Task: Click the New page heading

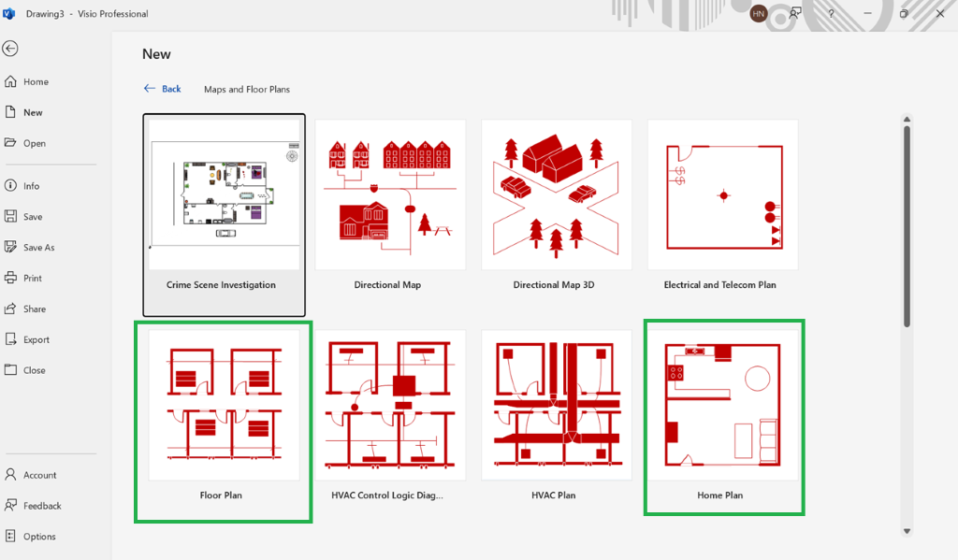Action: pos(156,54)
